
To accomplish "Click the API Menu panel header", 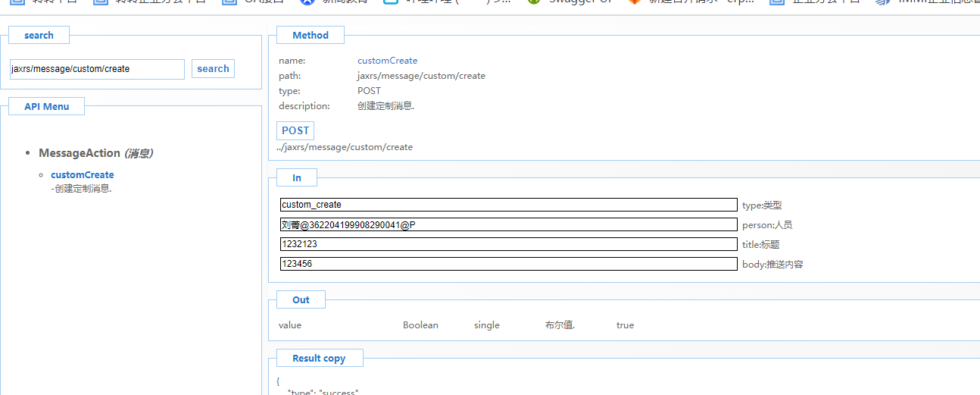I will click(46, 107).
